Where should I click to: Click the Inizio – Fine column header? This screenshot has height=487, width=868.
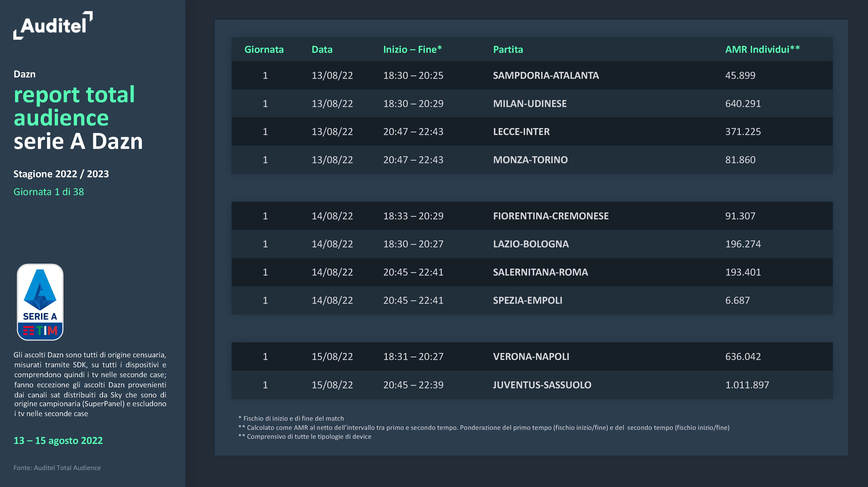tap(412, 50)
